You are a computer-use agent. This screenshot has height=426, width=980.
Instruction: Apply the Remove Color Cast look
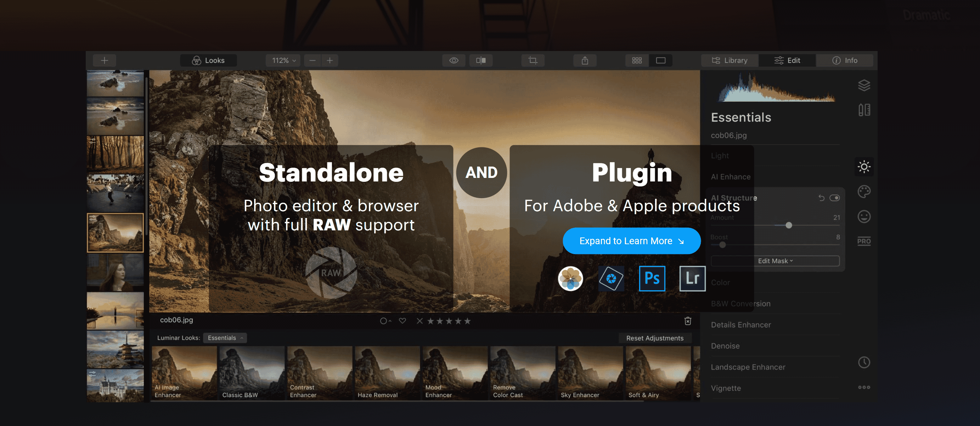[x=523, y=373]
